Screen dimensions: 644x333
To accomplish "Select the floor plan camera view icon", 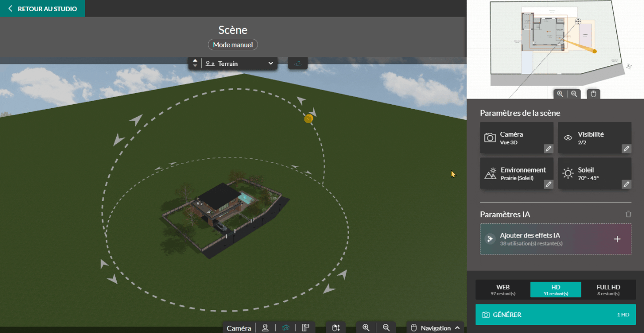I will (x=305, y=327).
